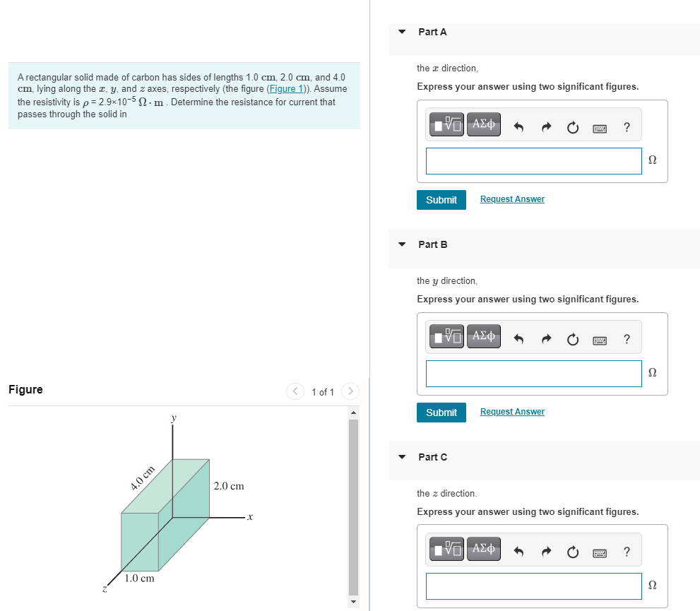Insert Greek symbols using ΑΣφ in Part A
Viewport: 700px width, 611px height.
click(483, 124)
